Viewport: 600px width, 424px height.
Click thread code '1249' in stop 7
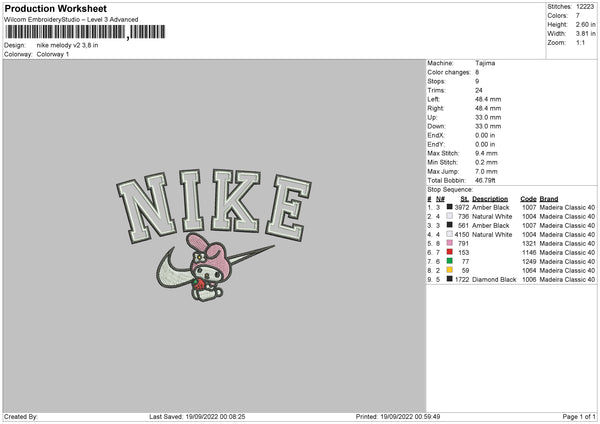click(x=529, y=262)
